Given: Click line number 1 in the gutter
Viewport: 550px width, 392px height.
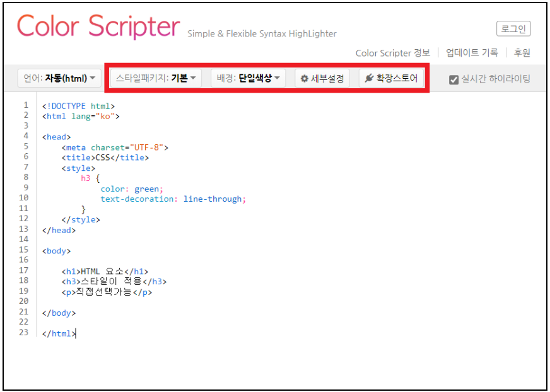Looking at the screenshot, I should 26,105.
